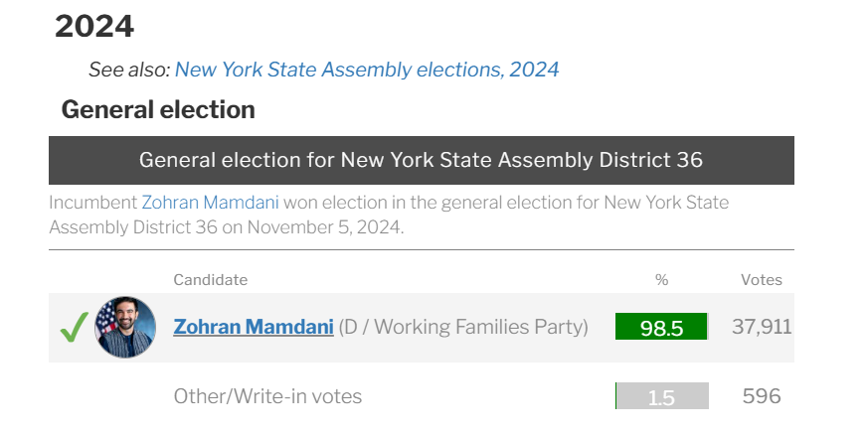This screenshot has width=868, height=436.
Task: Click the dark General election District 36 banner
Action: coord(421,160)
